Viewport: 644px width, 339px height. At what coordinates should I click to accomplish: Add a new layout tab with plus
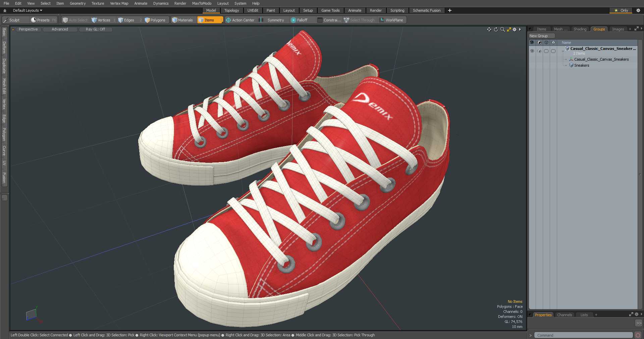450,10
